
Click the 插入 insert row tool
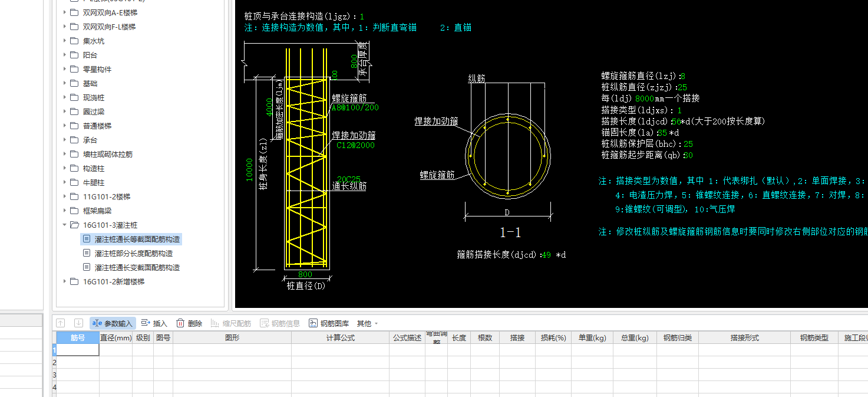coord(154,323)
